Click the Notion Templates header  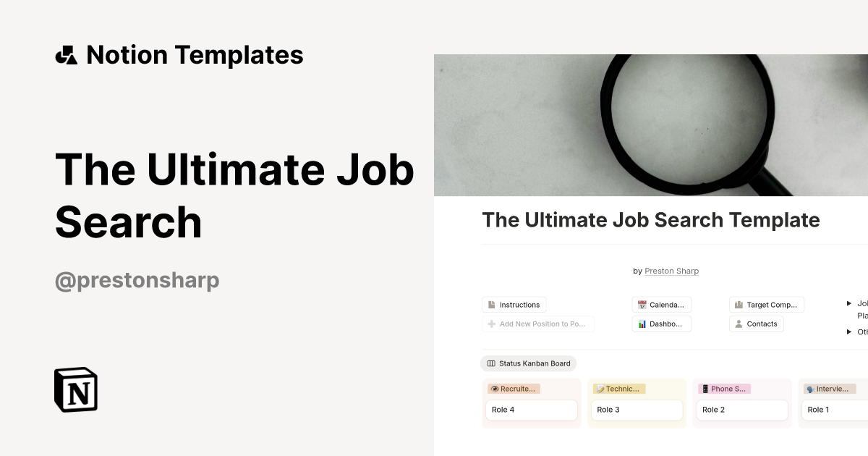195,54
